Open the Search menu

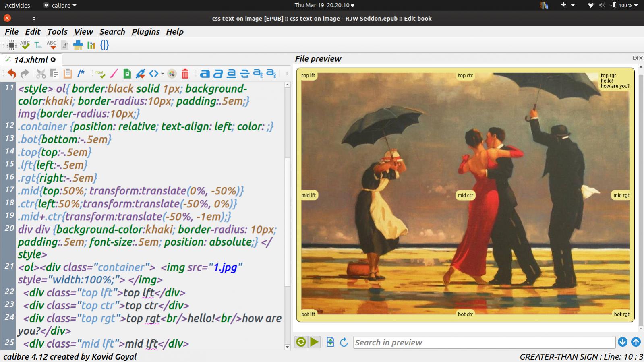[112, 32]
